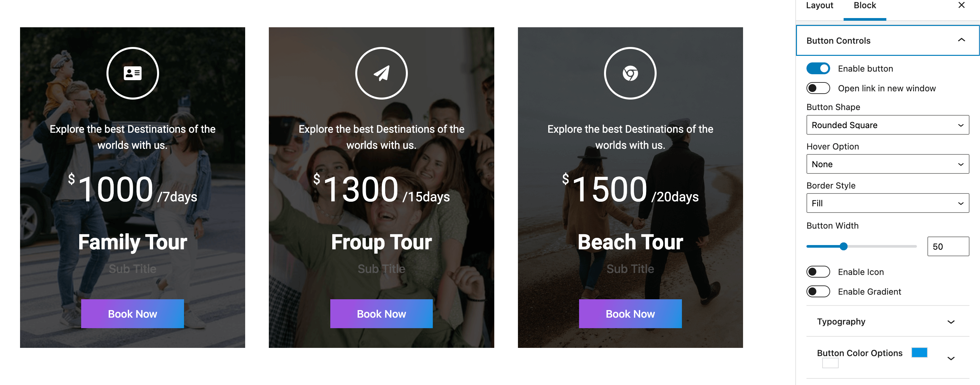The width and height of the screenshot is (980, 385).
Task: Select the Block tab
Action: [x=864, y=6]
